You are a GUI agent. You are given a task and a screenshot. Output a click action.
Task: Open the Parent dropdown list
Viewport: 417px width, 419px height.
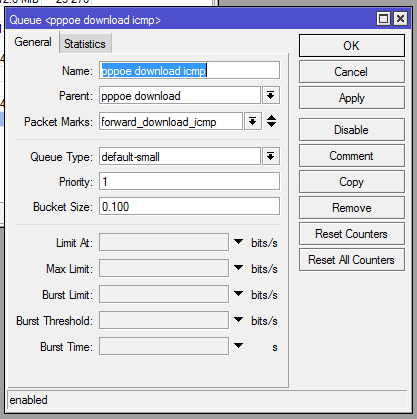point(270,96)
